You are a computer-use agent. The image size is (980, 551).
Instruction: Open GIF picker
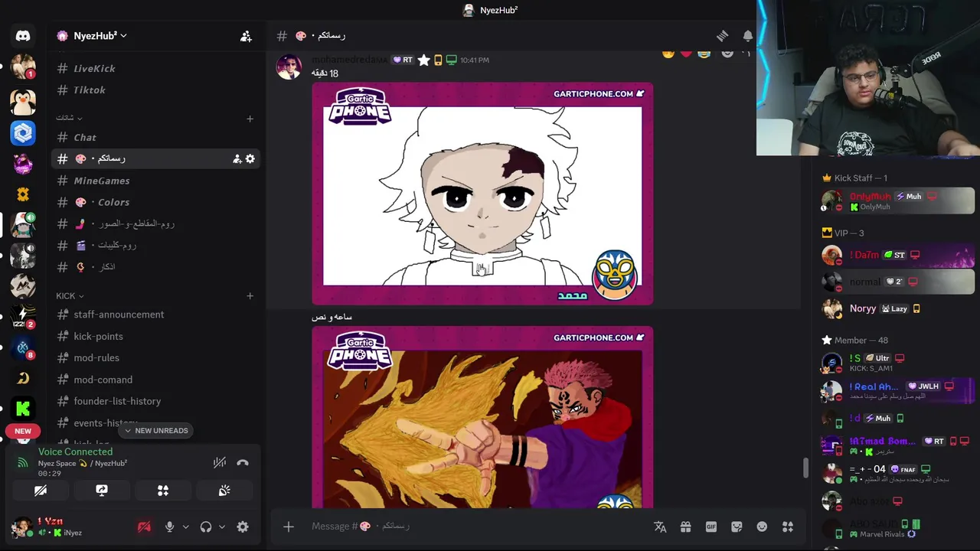711,527
